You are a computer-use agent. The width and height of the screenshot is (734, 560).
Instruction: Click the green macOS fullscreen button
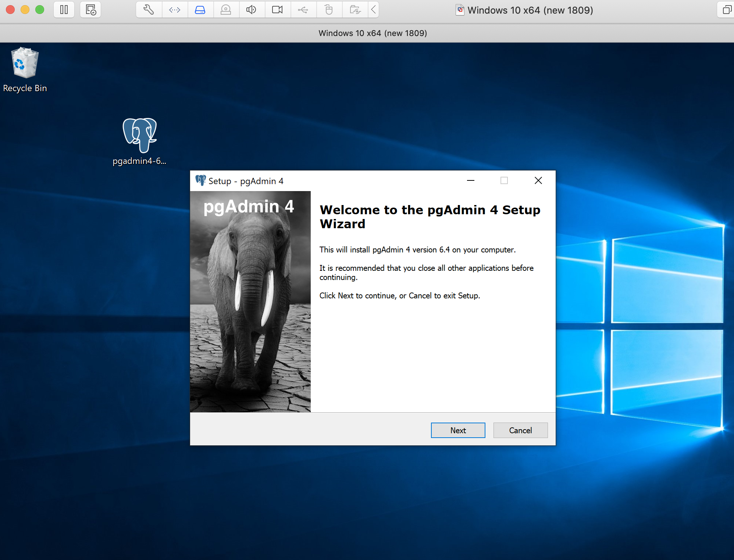coord(40,10)
